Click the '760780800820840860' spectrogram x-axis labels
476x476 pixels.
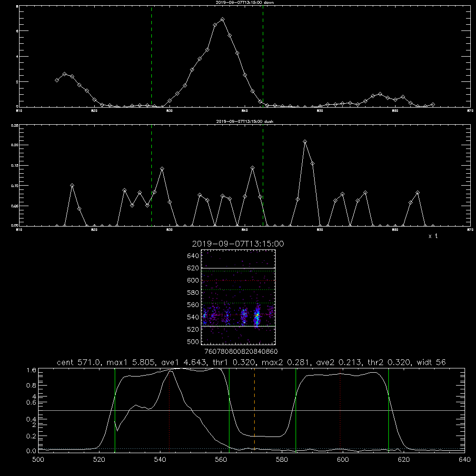(x=241, y=352)
